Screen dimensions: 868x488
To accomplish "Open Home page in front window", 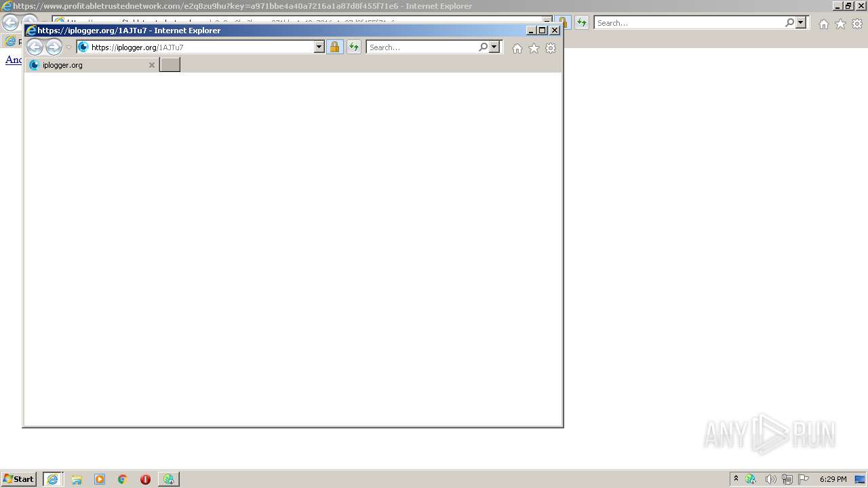I will point(517,48).
